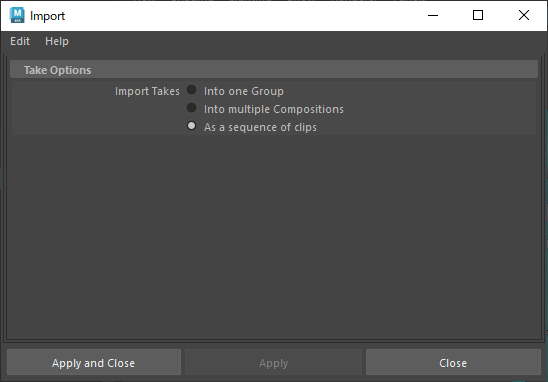Viewport: 548px width, 382px height.
Task: Click the 'Import Takes' label text
Action: (147, 91)
